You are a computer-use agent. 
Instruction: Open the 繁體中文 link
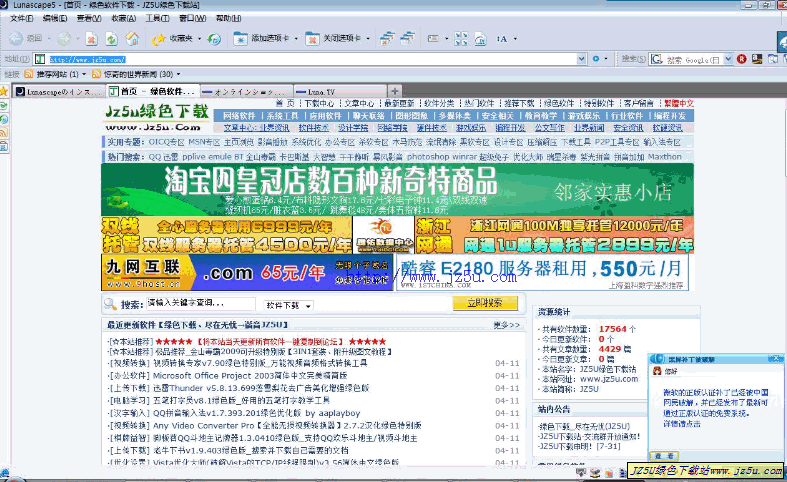coord(679,103)
